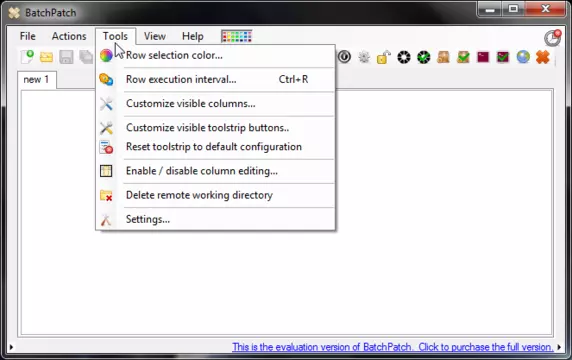Choose Delete remote working directory
Screen dimensions: 572x360
point(216,195)
